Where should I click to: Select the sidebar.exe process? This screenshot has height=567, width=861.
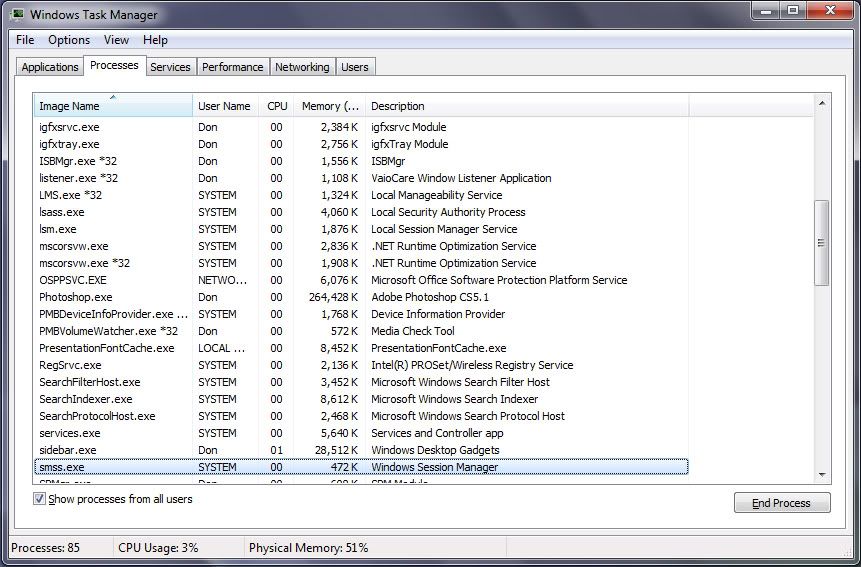[x=361, y=450]
